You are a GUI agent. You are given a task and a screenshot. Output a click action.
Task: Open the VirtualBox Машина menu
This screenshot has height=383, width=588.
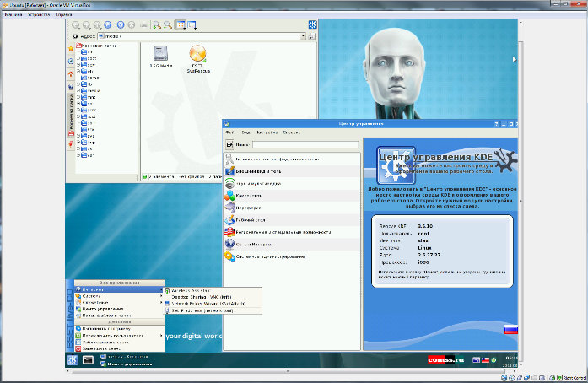(x=13, y=14)
